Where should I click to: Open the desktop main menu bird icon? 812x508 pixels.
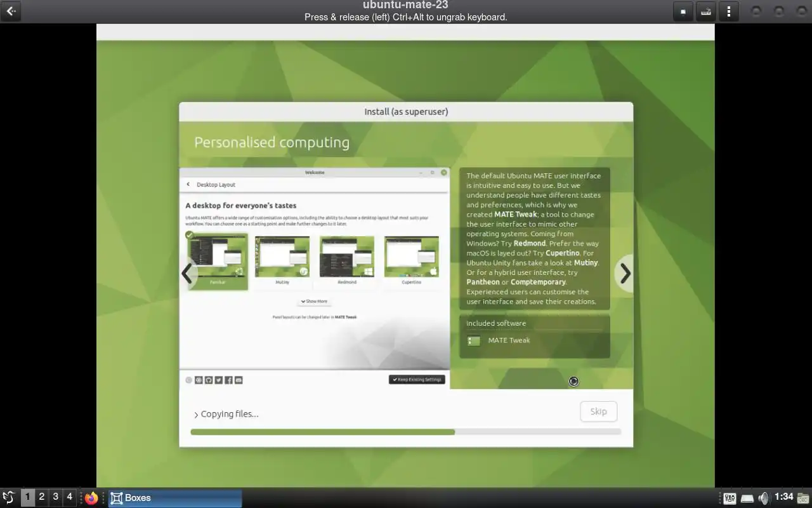(x=9, y=498)
